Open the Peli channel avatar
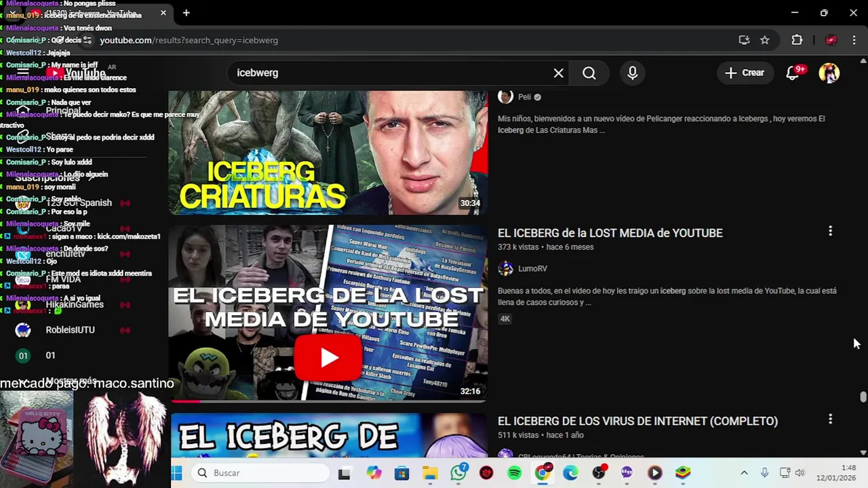The image size is (868, 488). 505,97
